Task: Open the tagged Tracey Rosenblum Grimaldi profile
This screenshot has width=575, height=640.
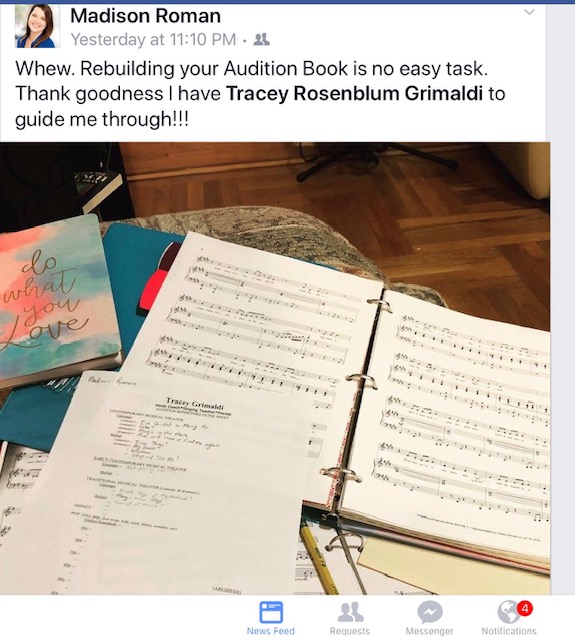Action: (354, 93)
